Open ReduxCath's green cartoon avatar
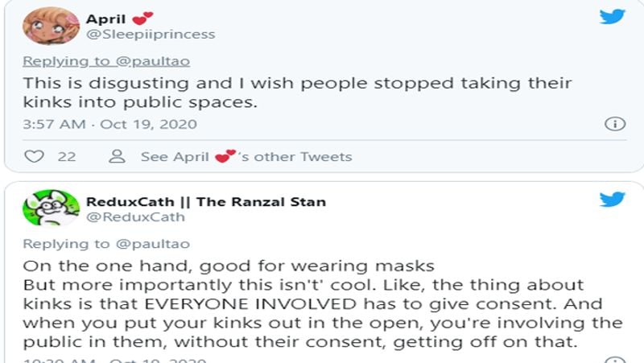The image size is (644, 363). coord(51,208)
